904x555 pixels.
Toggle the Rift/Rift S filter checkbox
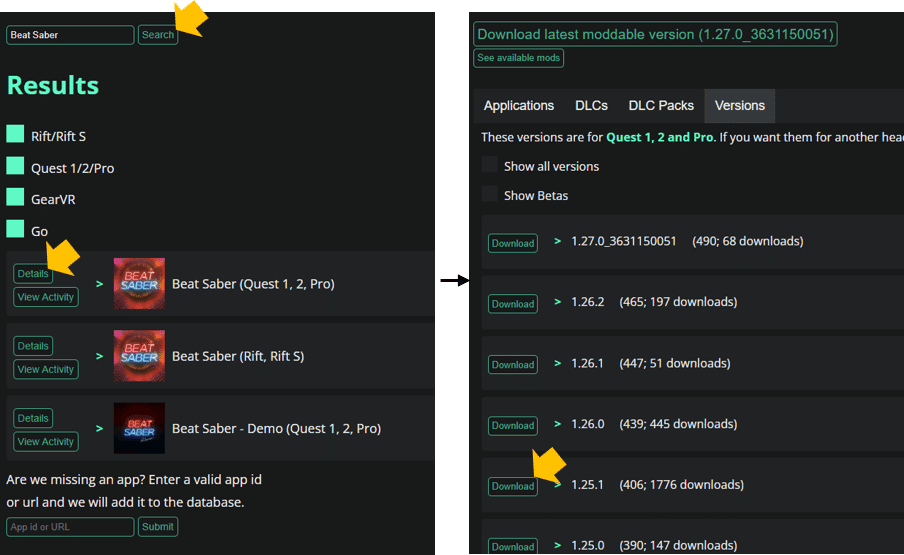[16, 134]
